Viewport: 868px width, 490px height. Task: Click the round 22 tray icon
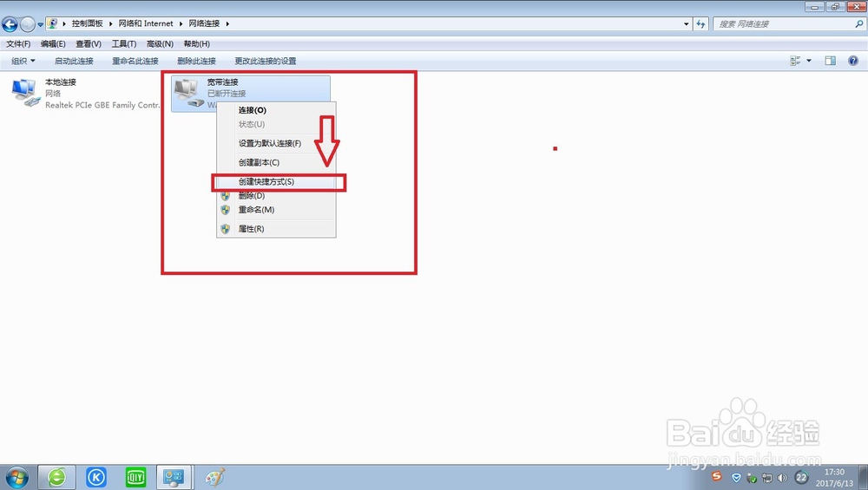pyautogui.click(x=801, y=478)
